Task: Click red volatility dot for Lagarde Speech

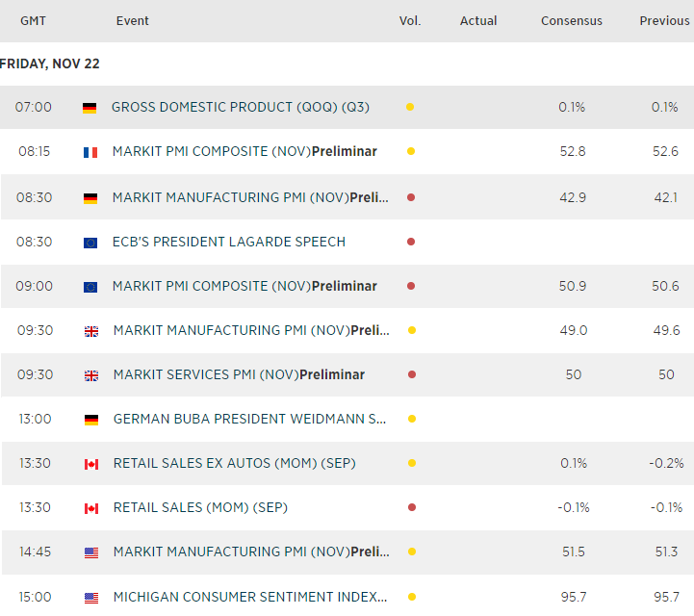Action: pos(411,243)
